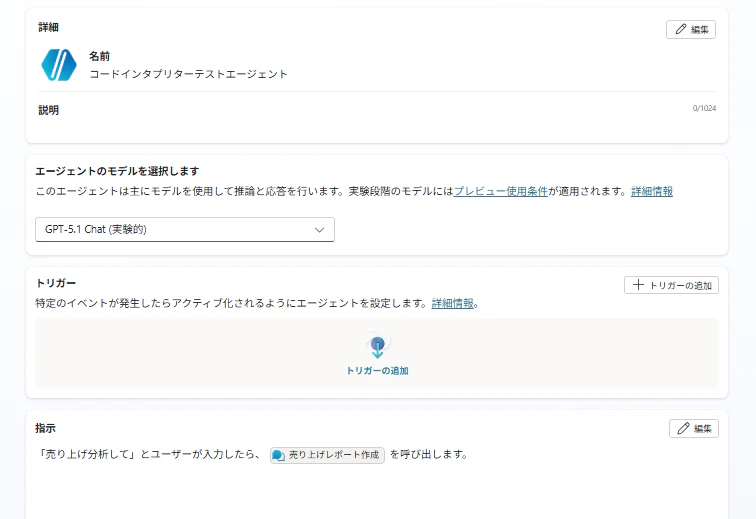Click the 売り上げレポート作成 topic chip
Screen dimensions: 756x519
(x=327, y=455)
